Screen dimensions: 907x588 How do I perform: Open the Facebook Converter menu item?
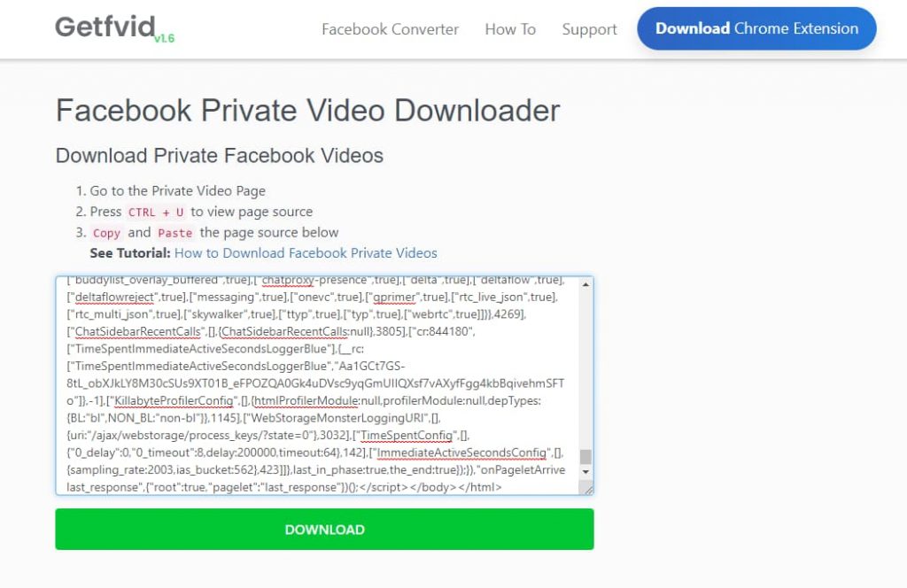click(390, 29)
